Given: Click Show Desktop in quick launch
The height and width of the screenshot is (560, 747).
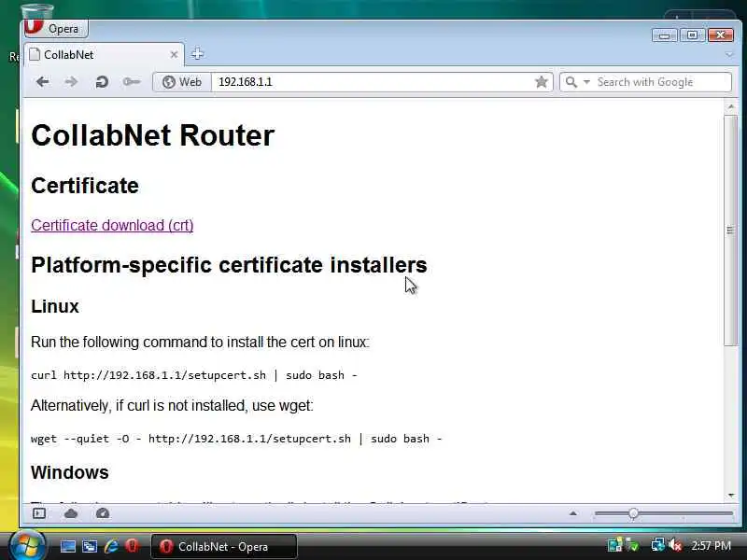Looking at the screenshot, I should (67, 546).
